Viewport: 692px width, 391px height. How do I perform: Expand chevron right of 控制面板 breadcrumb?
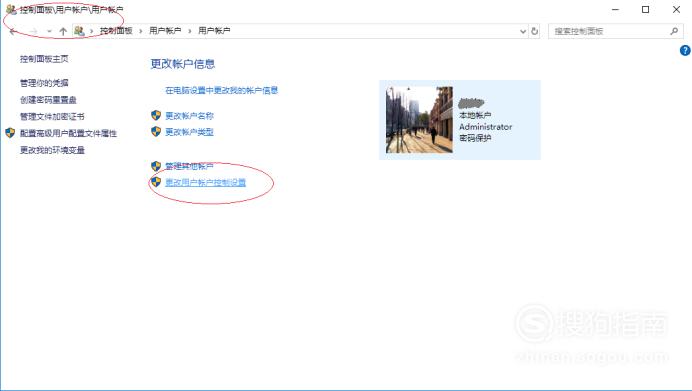[x=141, y=31]
